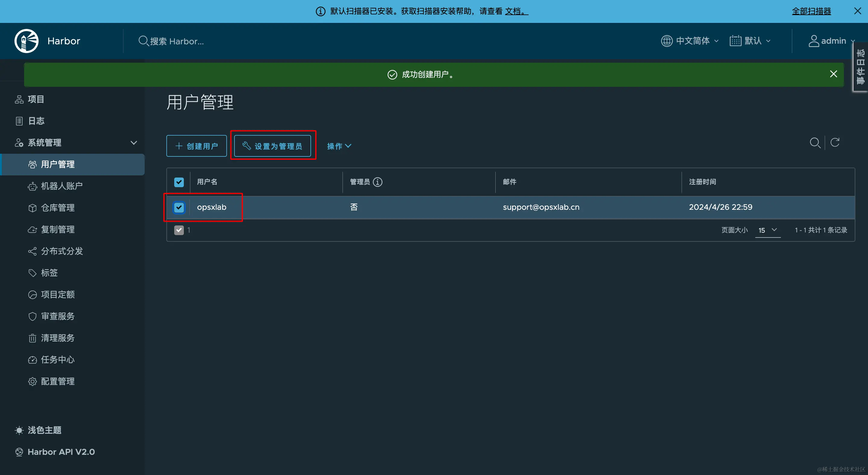Image resolution: width=868 pixels, height=475 pixels.
Task: Refresh the user list
Action: click(835, 143)
